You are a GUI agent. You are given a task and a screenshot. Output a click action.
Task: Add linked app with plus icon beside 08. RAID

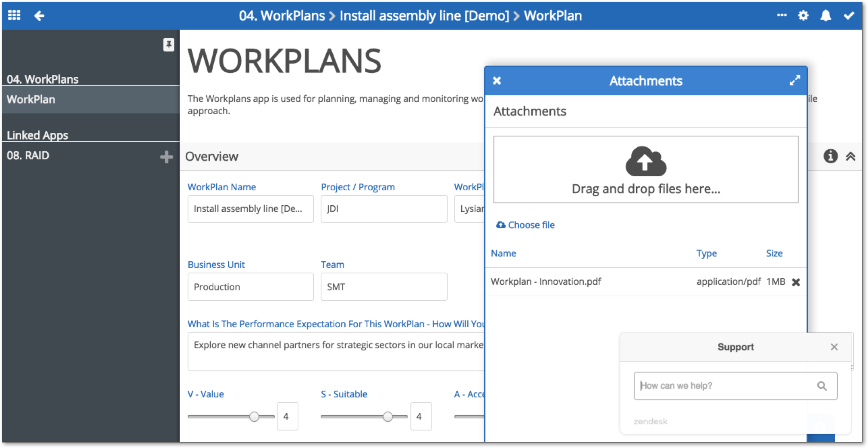tap(166, 157)
